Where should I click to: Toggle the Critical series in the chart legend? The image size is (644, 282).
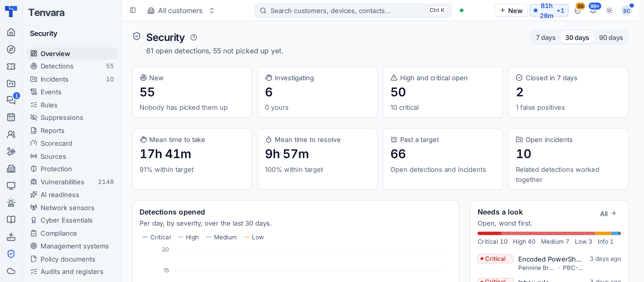[x=157, y=237]
